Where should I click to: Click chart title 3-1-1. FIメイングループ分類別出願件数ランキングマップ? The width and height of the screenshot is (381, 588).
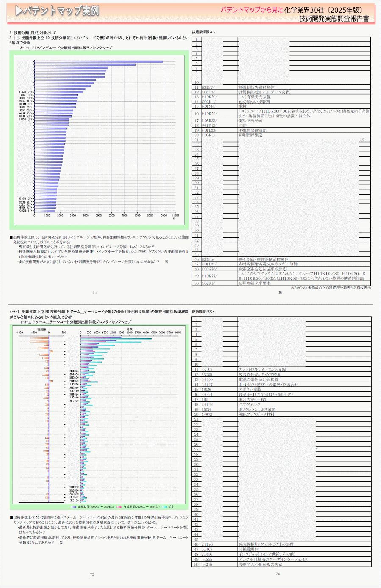66,48
